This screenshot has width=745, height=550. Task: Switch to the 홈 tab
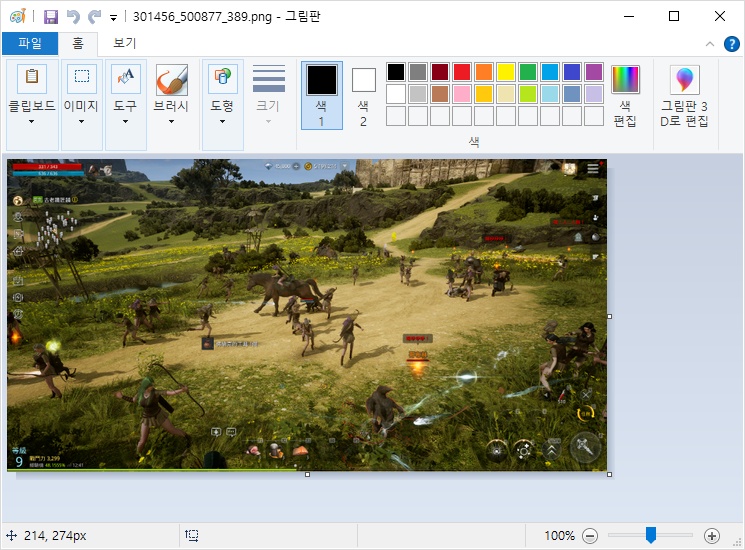click(x=78, y=43)
